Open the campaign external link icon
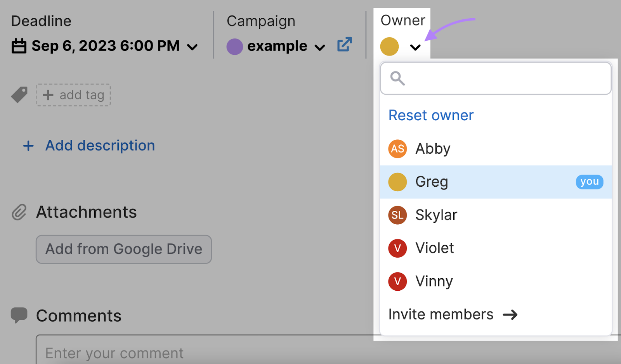 point(344,44)
